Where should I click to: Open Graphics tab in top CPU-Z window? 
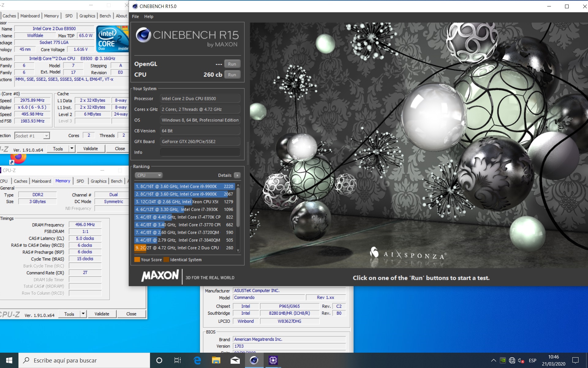(x=87, y=16)
